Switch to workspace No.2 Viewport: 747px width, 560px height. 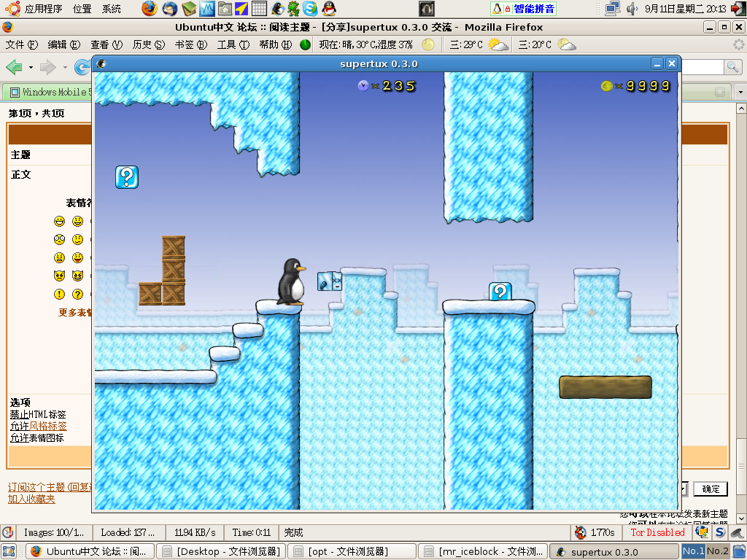tap(717, 551)
